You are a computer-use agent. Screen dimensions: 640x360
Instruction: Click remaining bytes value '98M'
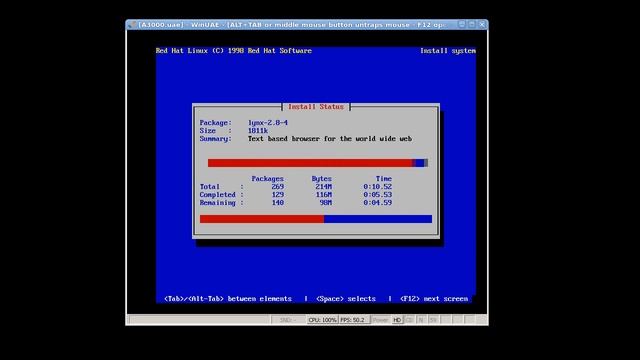pos(326,203)
